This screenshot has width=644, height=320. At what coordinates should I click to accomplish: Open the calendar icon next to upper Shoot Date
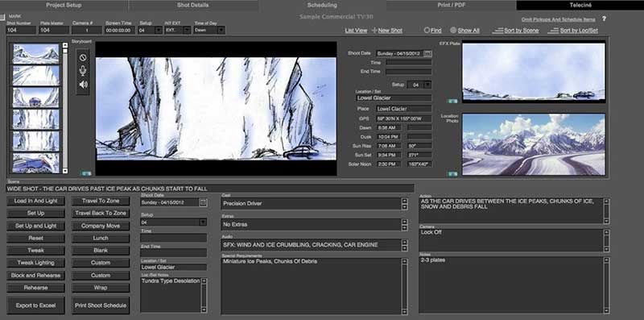pyautogui.click(x=427, y=53)
